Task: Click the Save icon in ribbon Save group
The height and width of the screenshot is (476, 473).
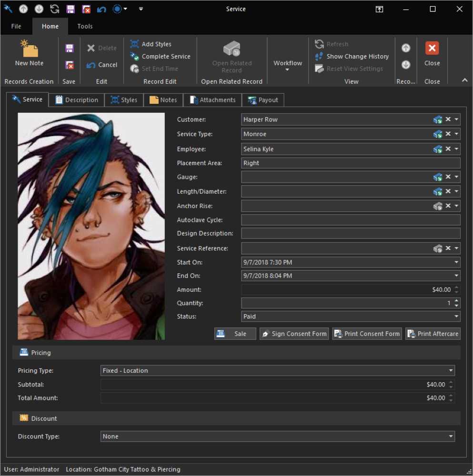Action: coord(70,48)
